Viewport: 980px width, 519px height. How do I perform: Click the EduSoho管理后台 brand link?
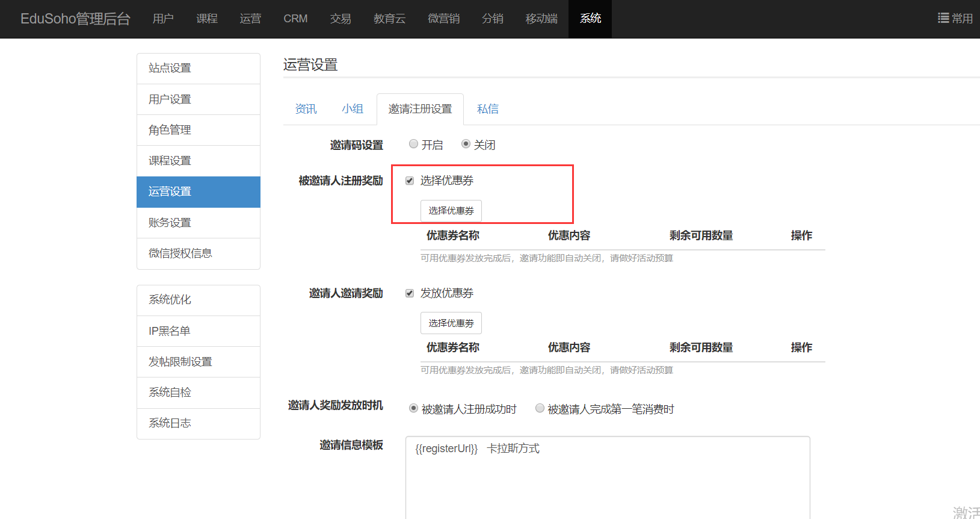point(75,19)
